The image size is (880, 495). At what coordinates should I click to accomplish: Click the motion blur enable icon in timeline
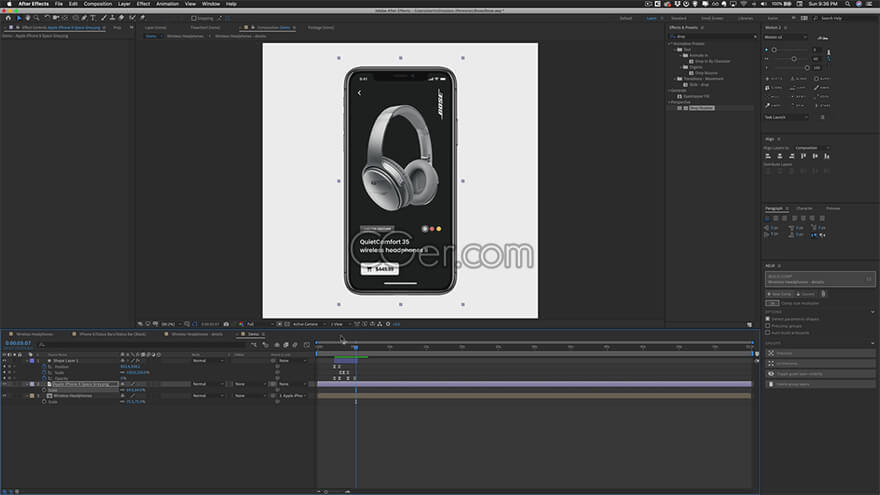[x=295, y=345]
